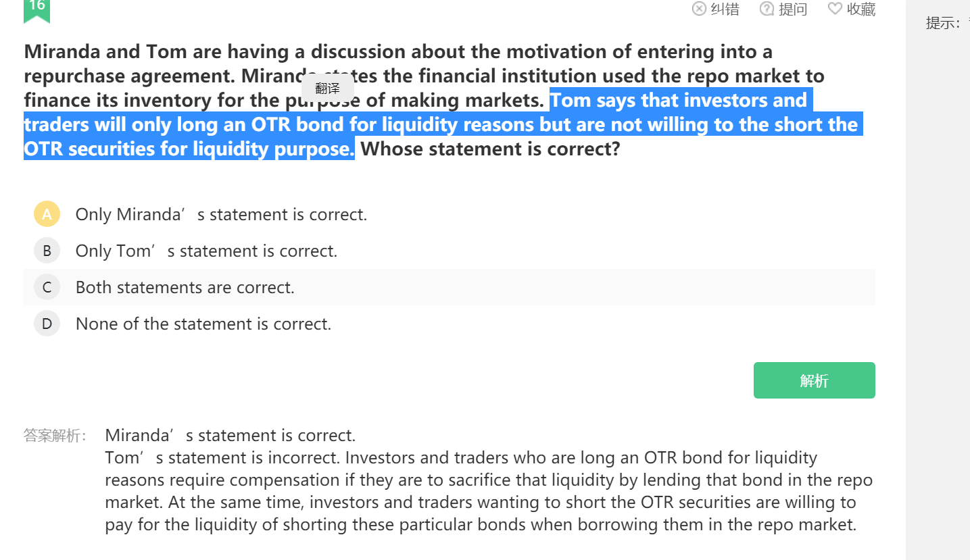970x560 pixels.
Task: Select option D circle
Action: (47, 324)
